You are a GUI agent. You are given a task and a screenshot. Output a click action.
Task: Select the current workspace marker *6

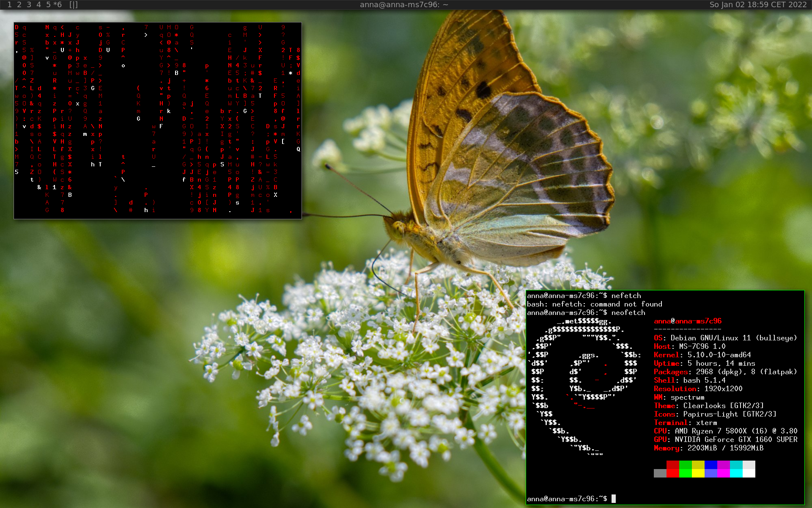[x=57, y=5]
